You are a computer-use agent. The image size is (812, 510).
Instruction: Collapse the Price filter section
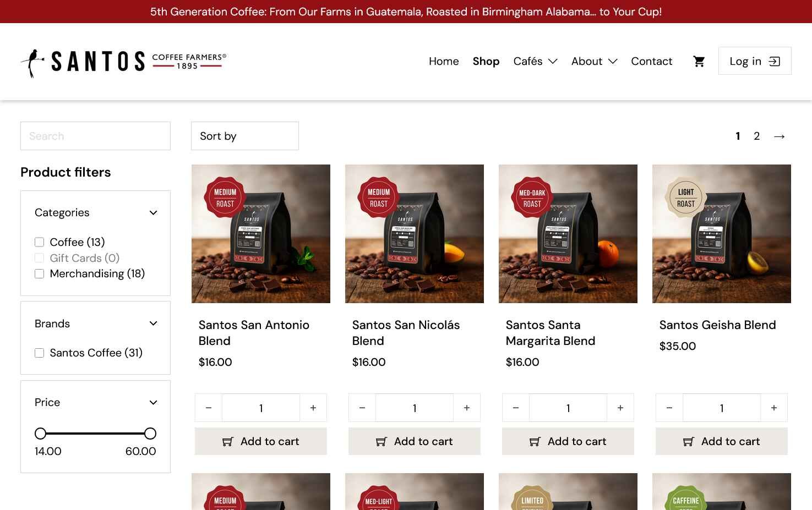(153, 403)
